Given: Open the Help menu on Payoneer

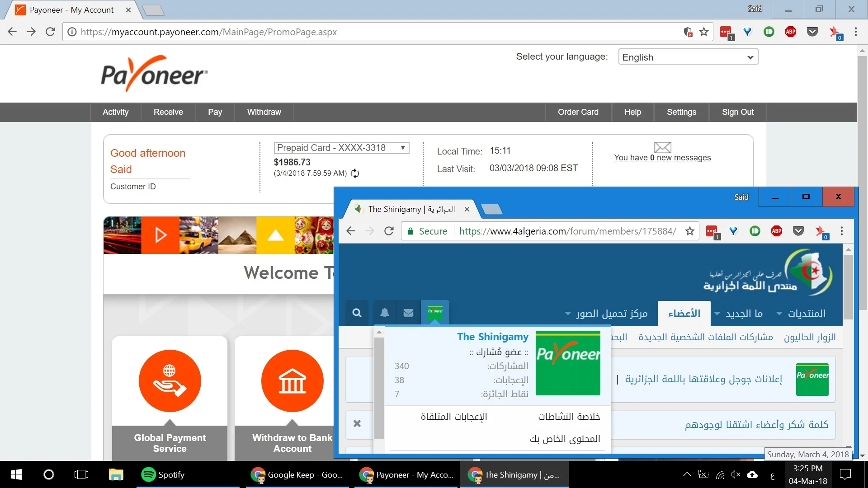Looking at the screenshot, I should point(632,112).
